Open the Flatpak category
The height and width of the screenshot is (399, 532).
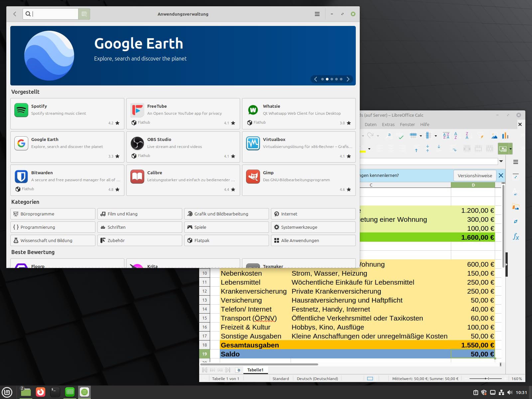point(226,240)
